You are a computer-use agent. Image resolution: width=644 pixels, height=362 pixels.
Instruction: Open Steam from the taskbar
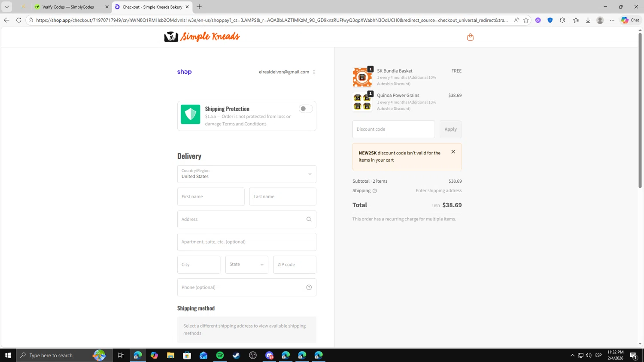tap(236, 355)
